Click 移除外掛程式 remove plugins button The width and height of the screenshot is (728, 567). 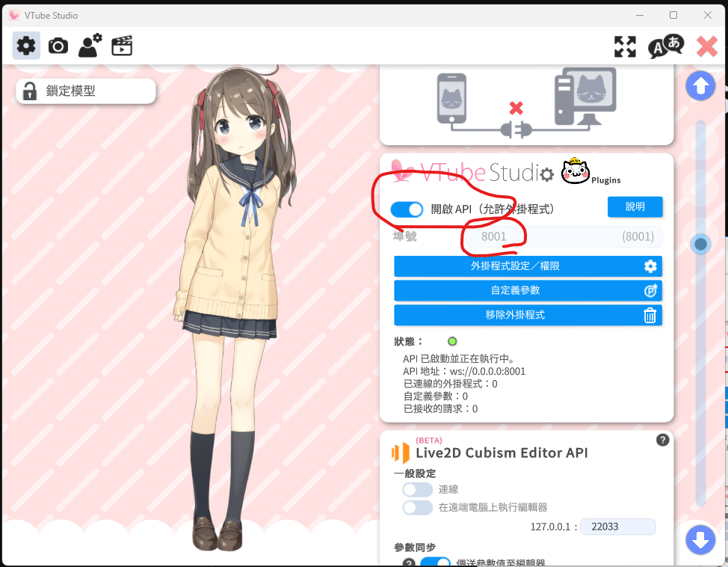pyautogui.click(x=528, y=315)
